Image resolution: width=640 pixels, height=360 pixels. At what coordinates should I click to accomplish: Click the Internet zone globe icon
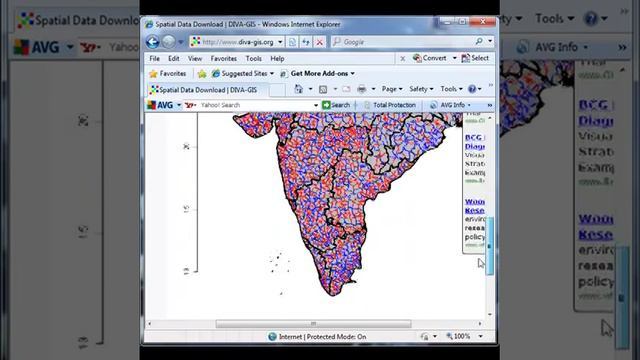[x=272, y=337]
